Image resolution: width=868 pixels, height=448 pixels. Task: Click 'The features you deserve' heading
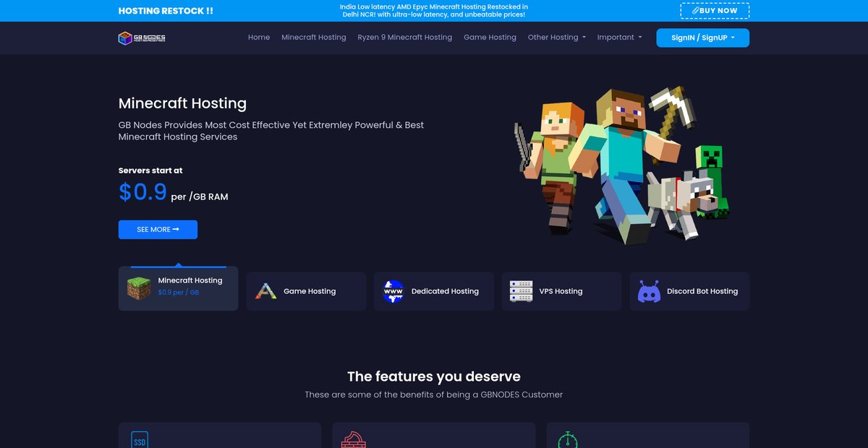434,376
